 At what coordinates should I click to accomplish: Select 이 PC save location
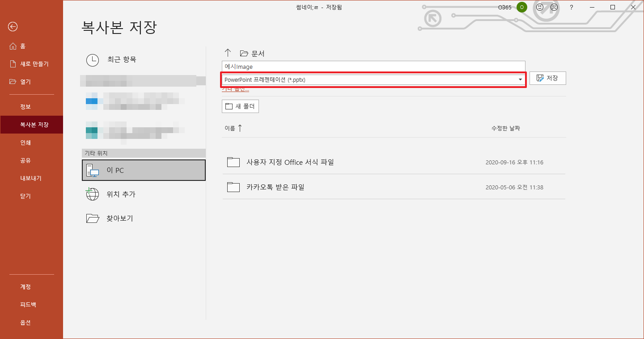coord(144,170)
